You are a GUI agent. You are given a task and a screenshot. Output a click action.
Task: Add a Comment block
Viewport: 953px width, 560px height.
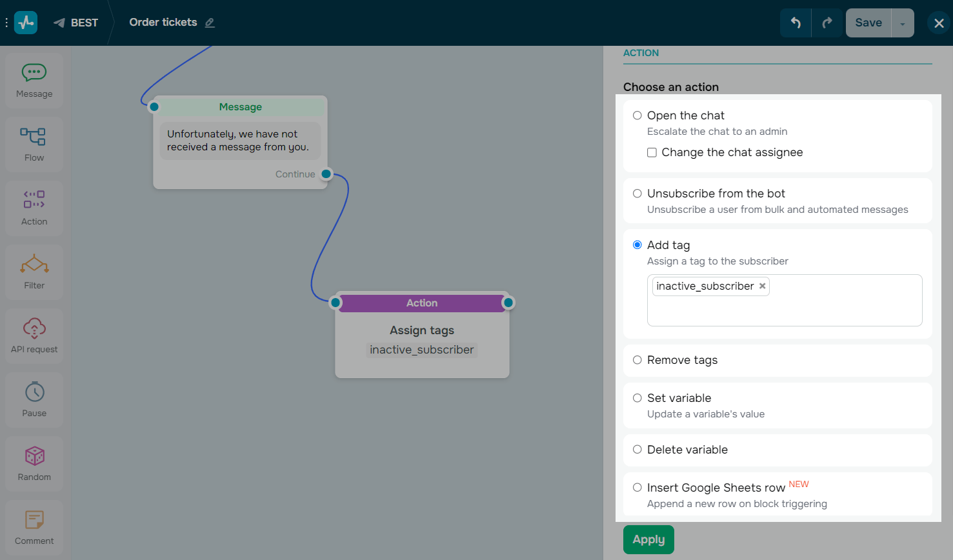point(34,527)
